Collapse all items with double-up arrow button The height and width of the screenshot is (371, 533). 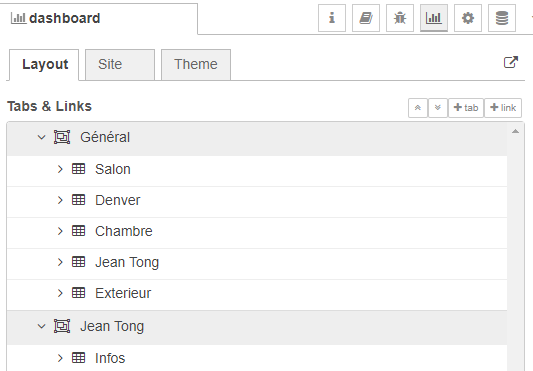[418, 108]
